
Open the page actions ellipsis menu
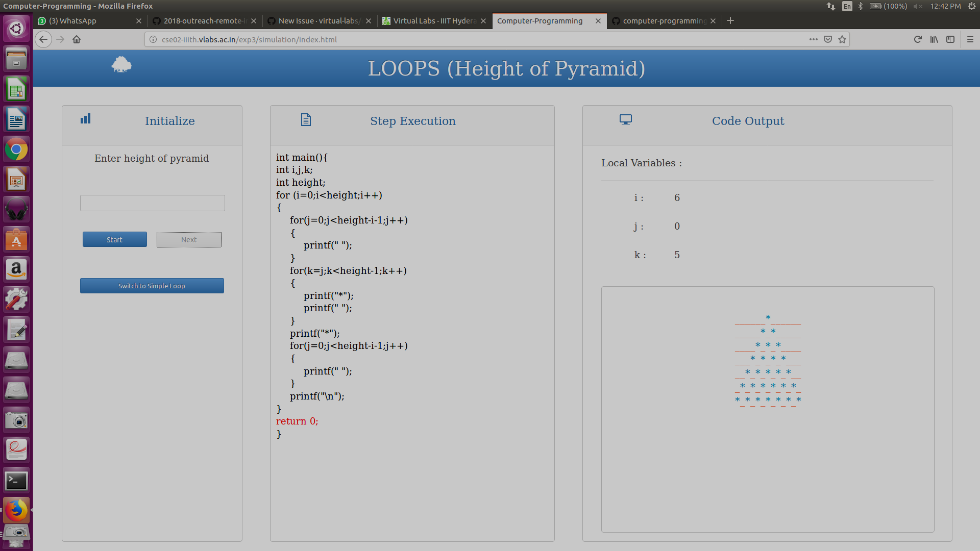(x=813, y=39)
